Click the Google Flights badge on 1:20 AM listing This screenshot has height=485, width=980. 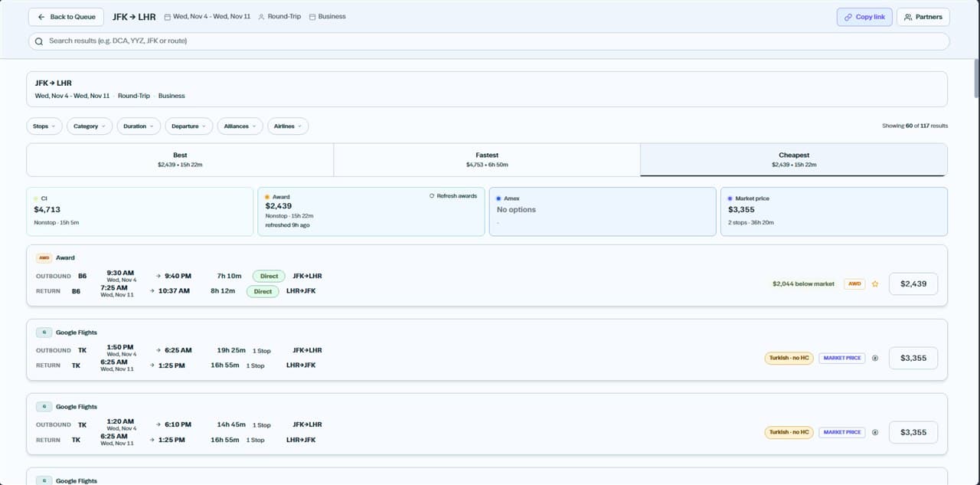click(x=44, y=407)
